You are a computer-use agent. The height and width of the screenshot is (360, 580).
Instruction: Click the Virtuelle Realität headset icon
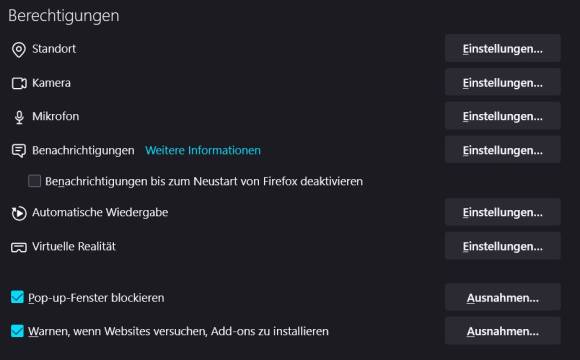(19, 247)
